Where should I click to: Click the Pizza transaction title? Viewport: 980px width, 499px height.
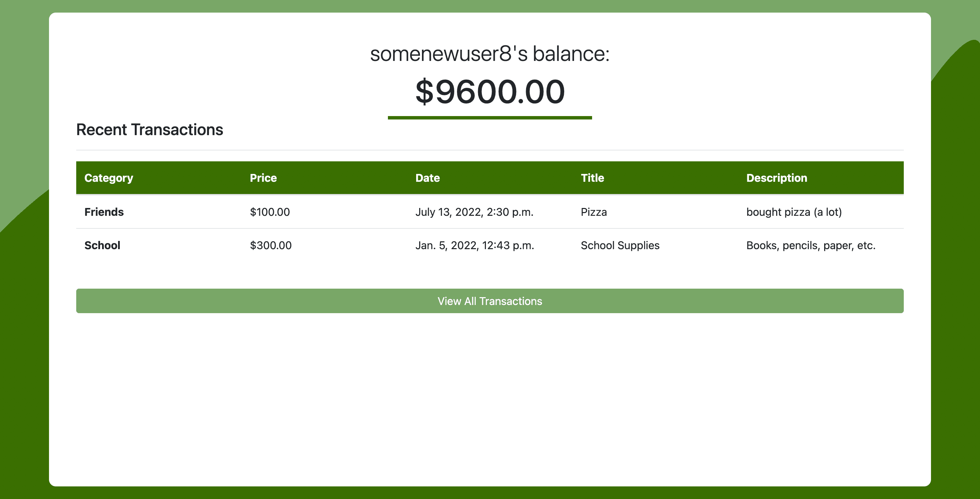[593, 212]
